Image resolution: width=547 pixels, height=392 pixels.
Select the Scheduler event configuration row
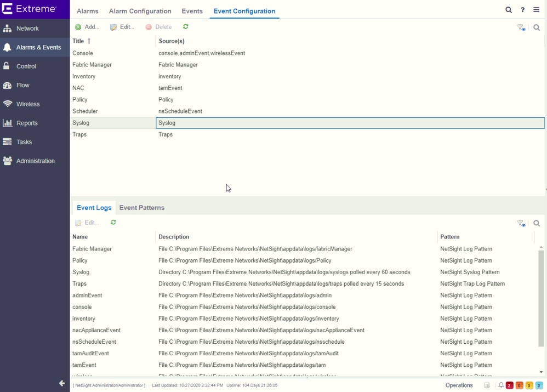point(307,111)
